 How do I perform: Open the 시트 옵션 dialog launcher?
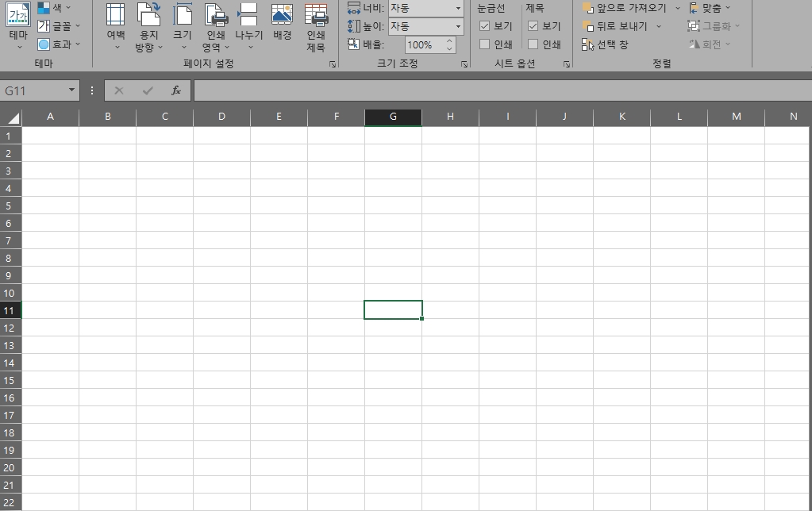click(x=567, y=64)
